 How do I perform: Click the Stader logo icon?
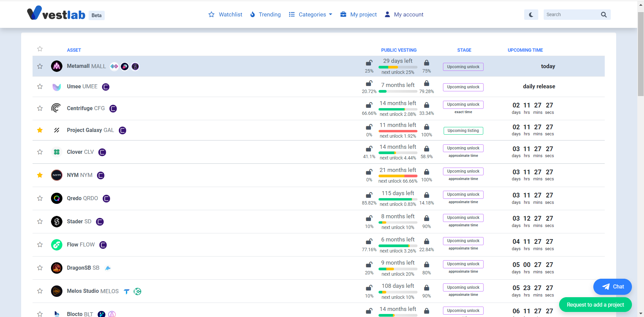[57, 221]
